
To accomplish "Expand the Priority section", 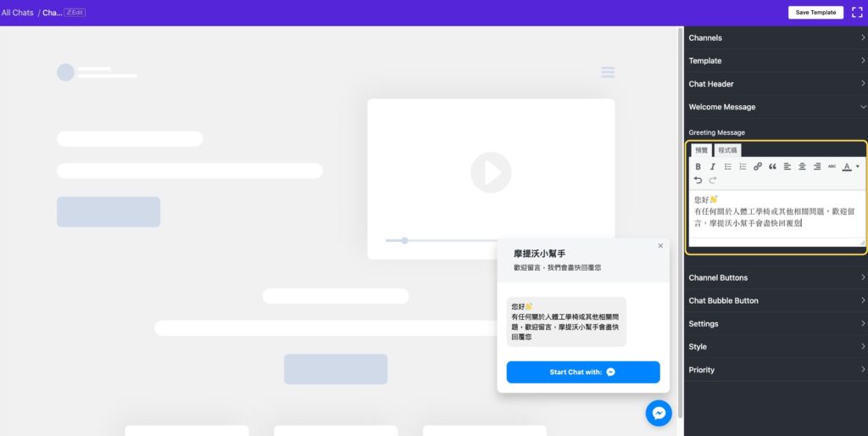I will 776,370.
